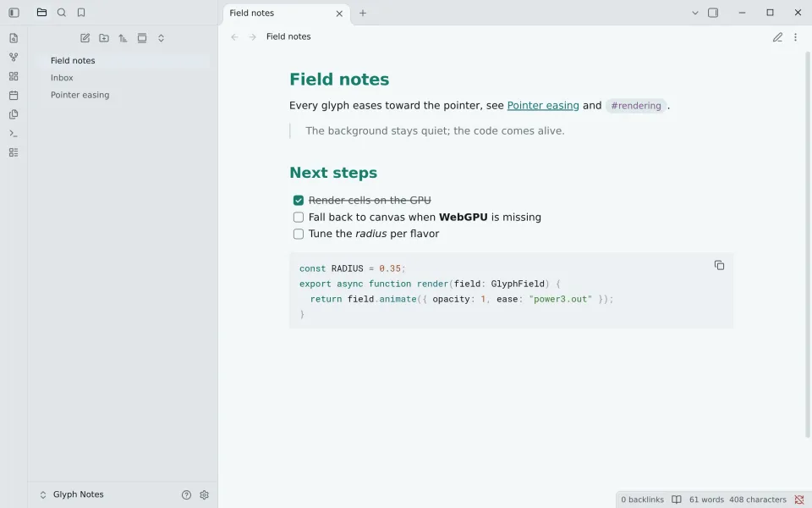Navigate back arrow

tap(234, 36)
